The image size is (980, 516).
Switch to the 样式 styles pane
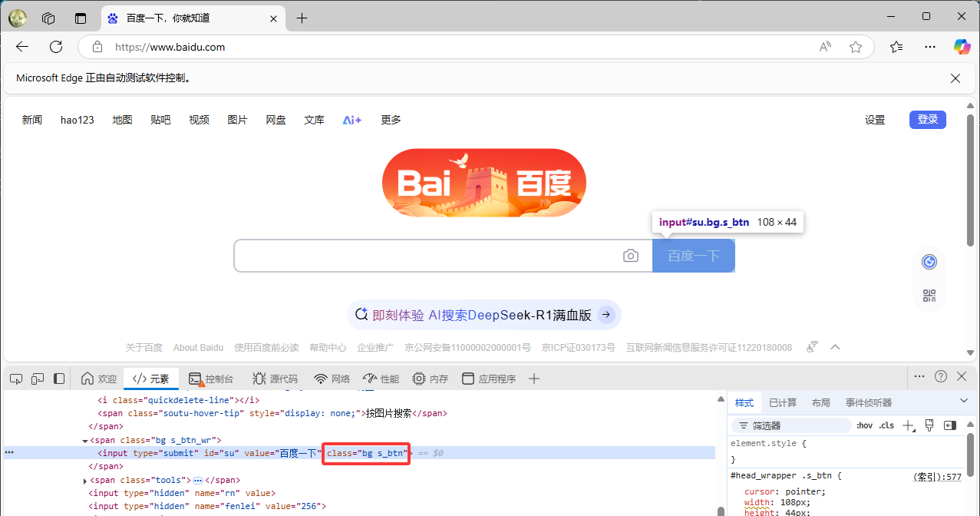coord(744,402)
